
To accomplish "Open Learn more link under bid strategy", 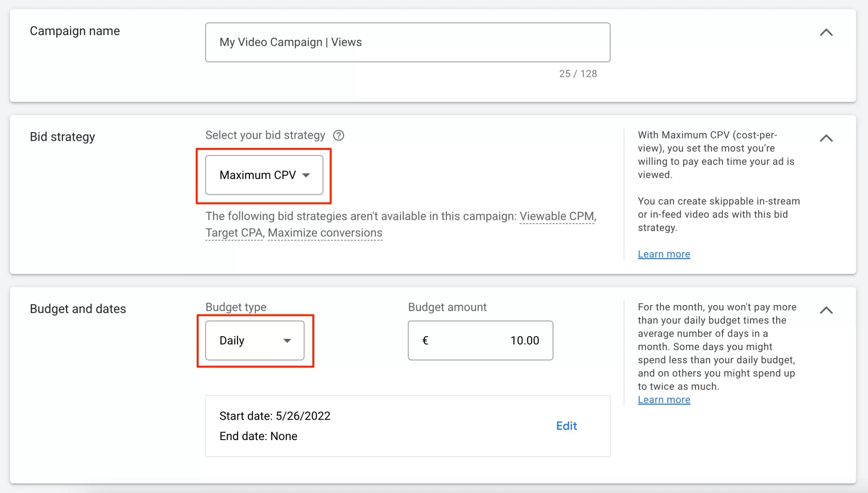I will pyautogui.click(x=664, y=254).
